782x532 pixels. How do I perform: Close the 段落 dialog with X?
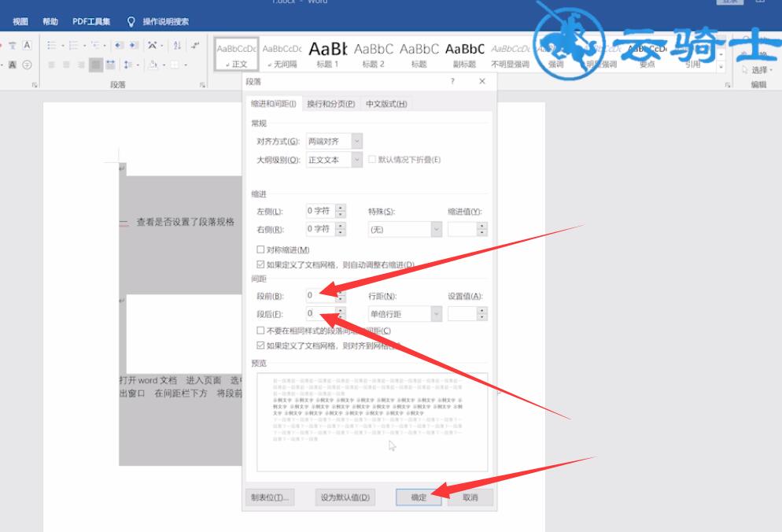click(481, 81)
